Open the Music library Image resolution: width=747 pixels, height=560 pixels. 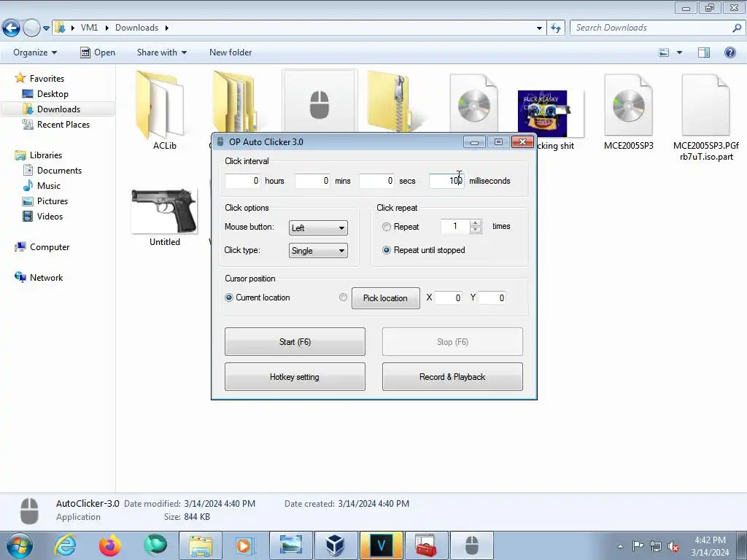(49, 186)
